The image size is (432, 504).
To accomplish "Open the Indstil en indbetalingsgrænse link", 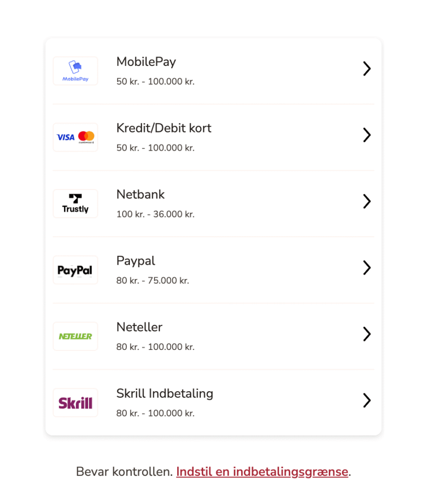I will [x=262, y=472].
